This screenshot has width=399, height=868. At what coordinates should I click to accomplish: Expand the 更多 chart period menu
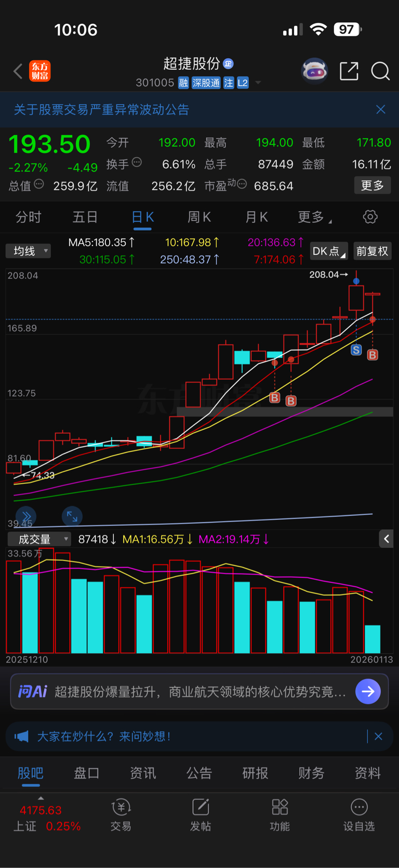point(314,217)
